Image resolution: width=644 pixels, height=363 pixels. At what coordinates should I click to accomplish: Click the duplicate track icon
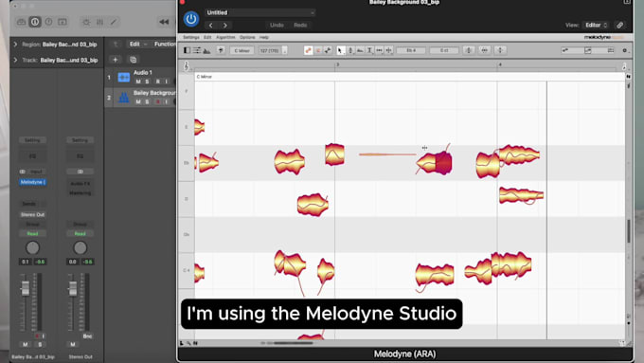[134, 60]
